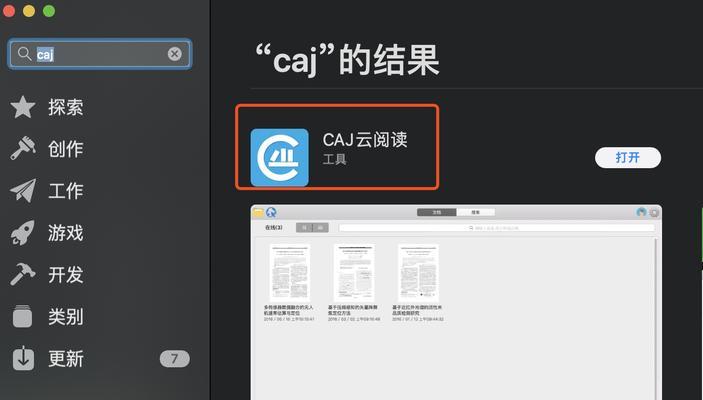Click the CAJ云阅读 app title
This screenshot has width=703, height=400.
[365, 139]
